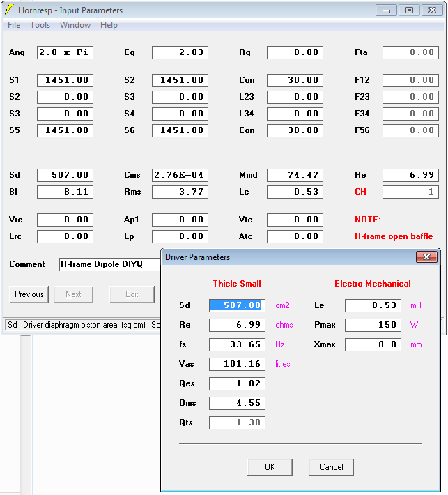Click the Qts field with 1.30

[x=238, y=422]
